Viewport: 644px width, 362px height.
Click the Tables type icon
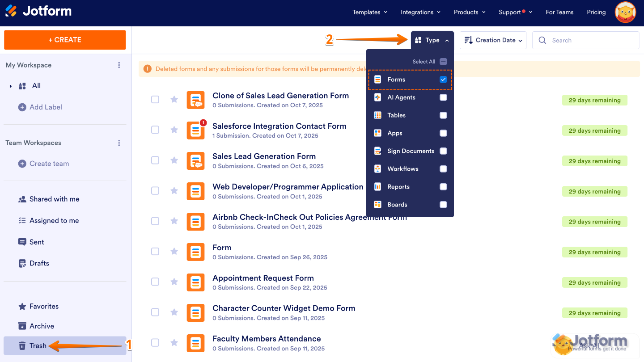point(378,115)
